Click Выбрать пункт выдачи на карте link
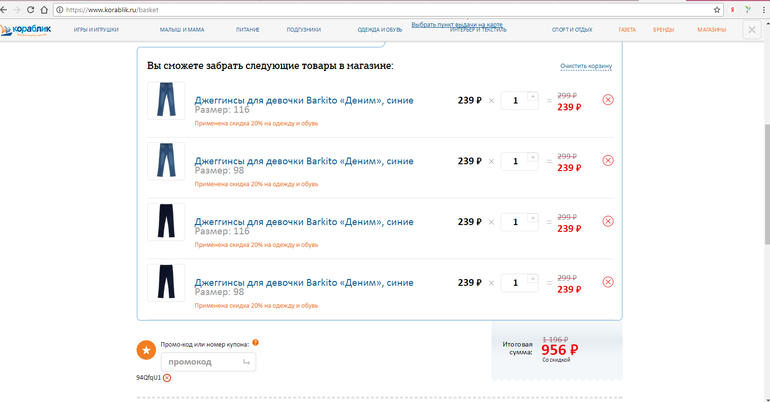This screenshot has height=402, width=770. pyautogui.click(x=456, y=24)
